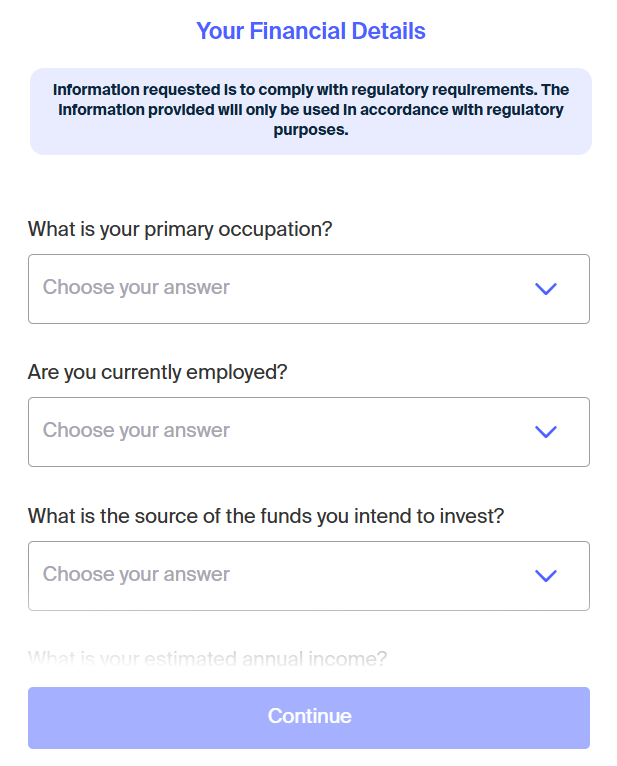Click the 'Your Financial Details' heading

click(310, 31)
